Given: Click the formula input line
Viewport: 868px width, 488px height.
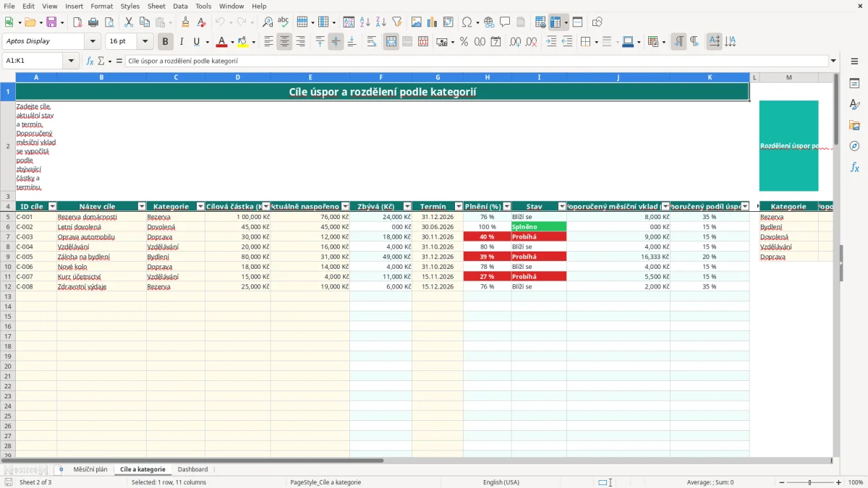Looking at the screenshot, I should [x=477, y=61].
